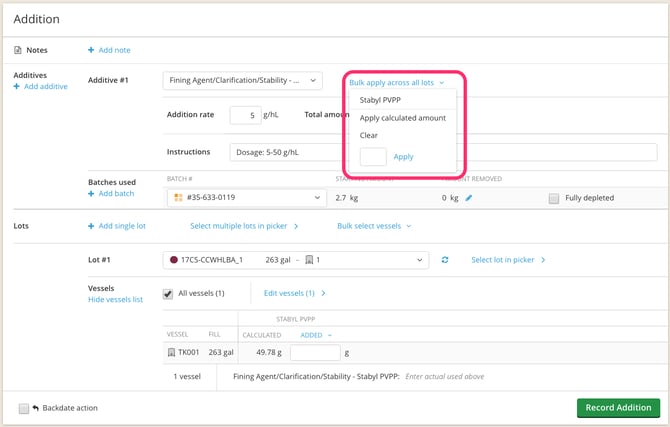Open the Additive #1 type dropdown
Viewport: 670px width, 427px height.
(x=242, y=80)
